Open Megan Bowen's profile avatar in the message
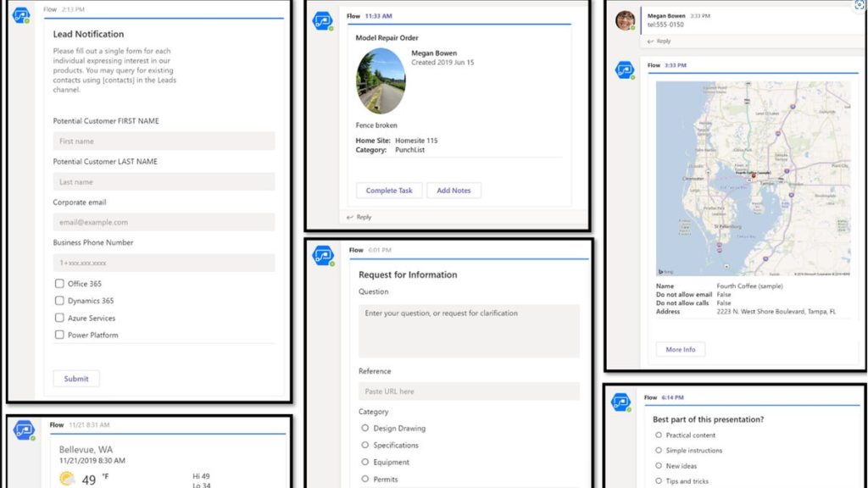 pos(625,20)
